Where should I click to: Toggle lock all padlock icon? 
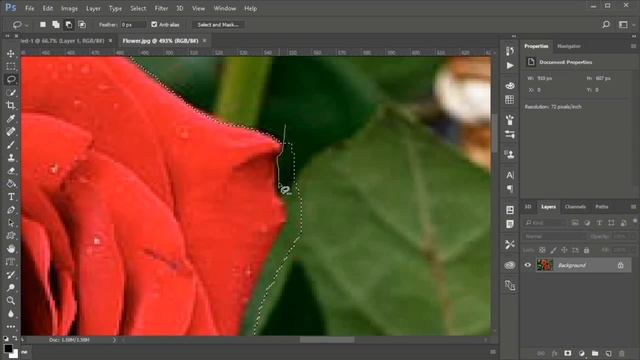(x=587, y=250)
